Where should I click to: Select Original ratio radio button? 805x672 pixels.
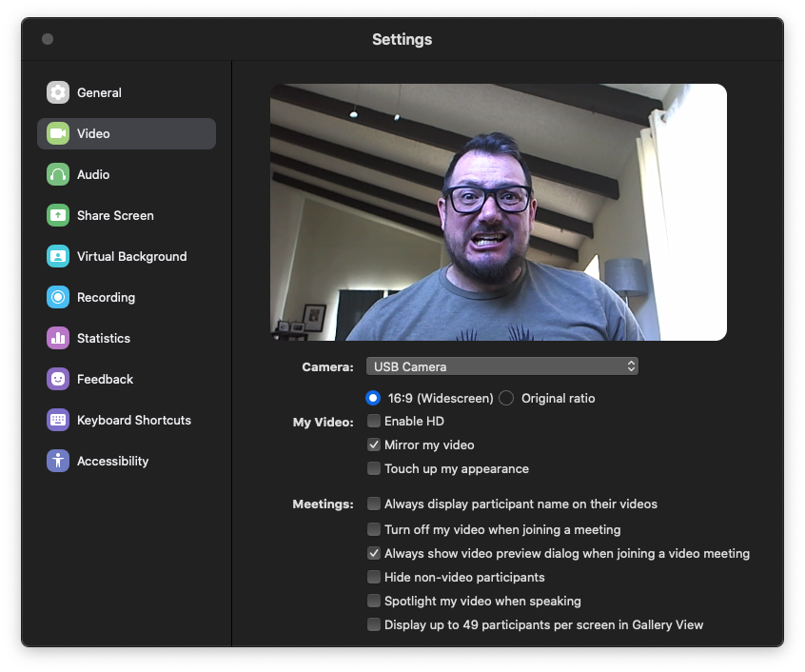(x=506, y=398)
